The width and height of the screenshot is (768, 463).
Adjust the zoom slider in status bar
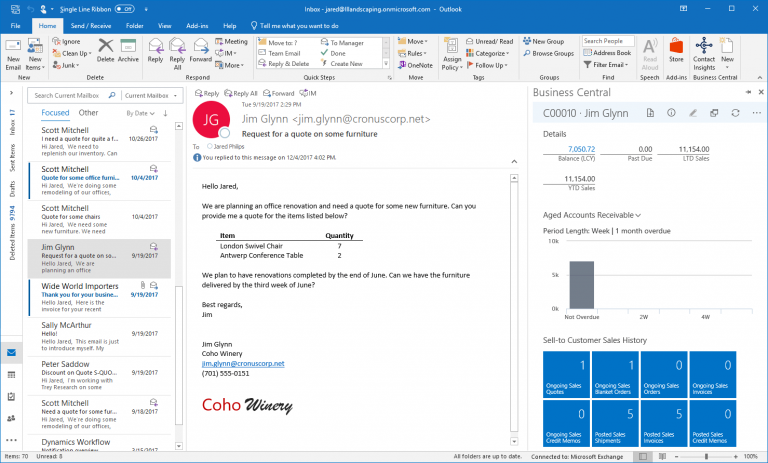(x=706, y=457)
